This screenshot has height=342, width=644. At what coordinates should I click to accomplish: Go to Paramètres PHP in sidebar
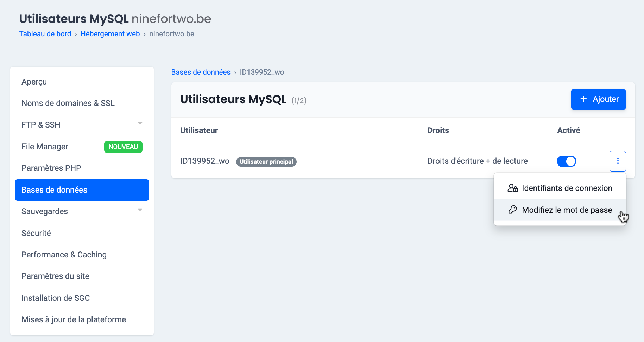pyautogui.click(x=51, y=168)
